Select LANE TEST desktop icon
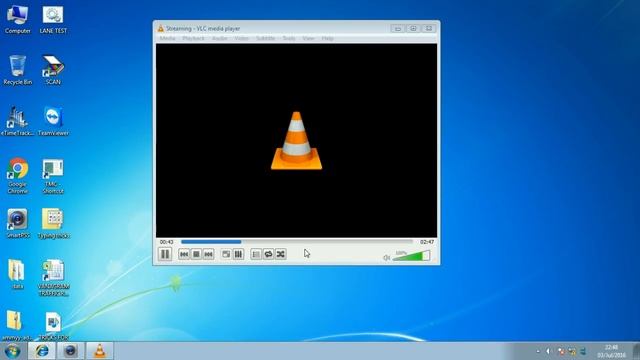 [53, 20]
